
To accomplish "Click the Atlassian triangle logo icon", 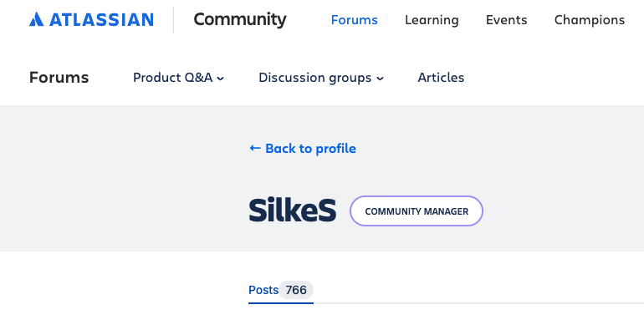I will (36, 19).
